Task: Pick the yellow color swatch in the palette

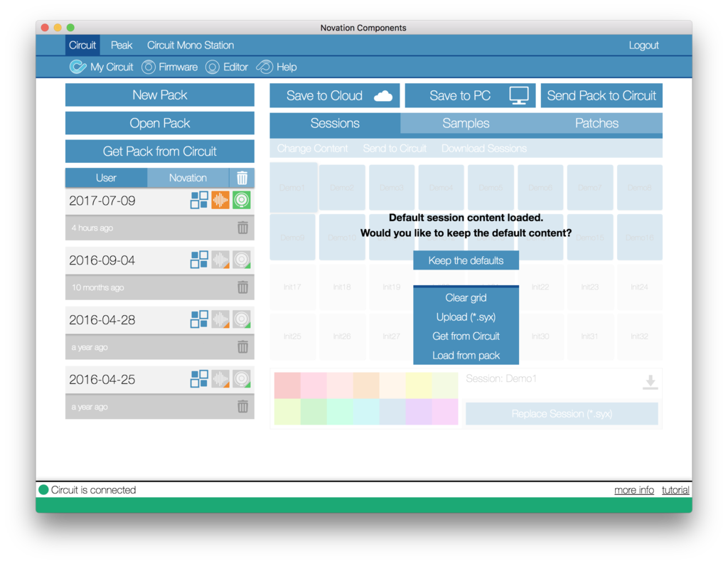Action: [419, 385]
